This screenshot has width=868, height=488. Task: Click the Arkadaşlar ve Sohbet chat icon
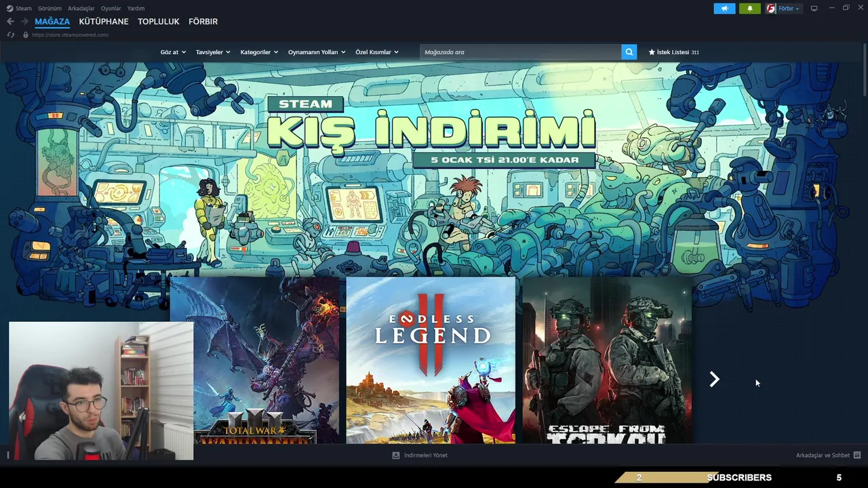857,455
